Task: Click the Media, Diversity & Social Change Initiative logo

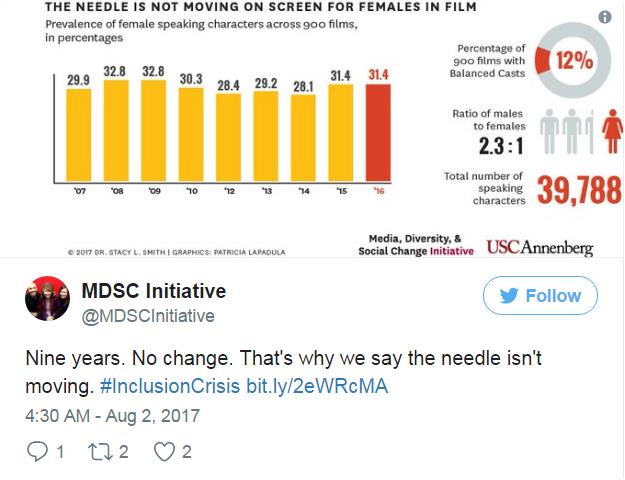Action: (x=415, y=245)
